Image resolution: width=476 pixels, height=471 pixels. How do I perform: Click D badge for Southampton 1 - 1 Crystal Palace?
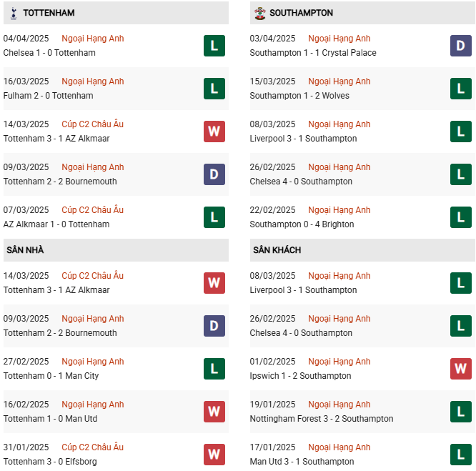[x=460, y=46]
